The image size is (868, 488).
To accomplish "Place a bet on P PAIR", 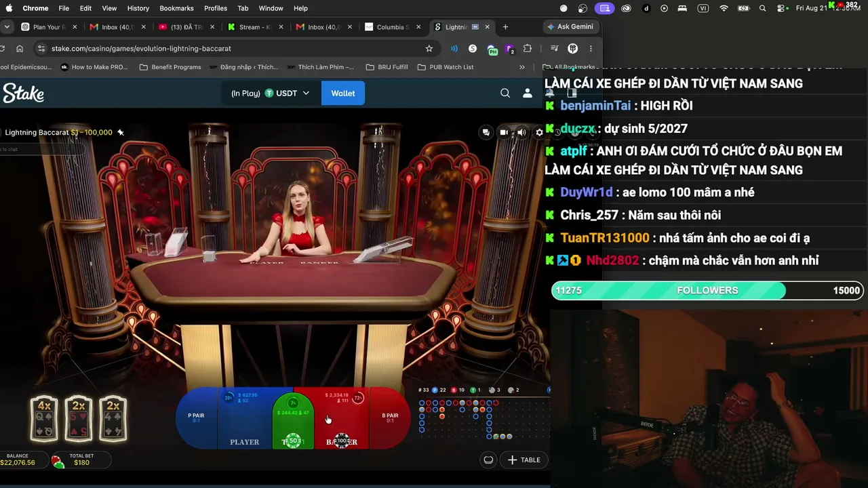I will pyautogui.click(x=196, y=418).
